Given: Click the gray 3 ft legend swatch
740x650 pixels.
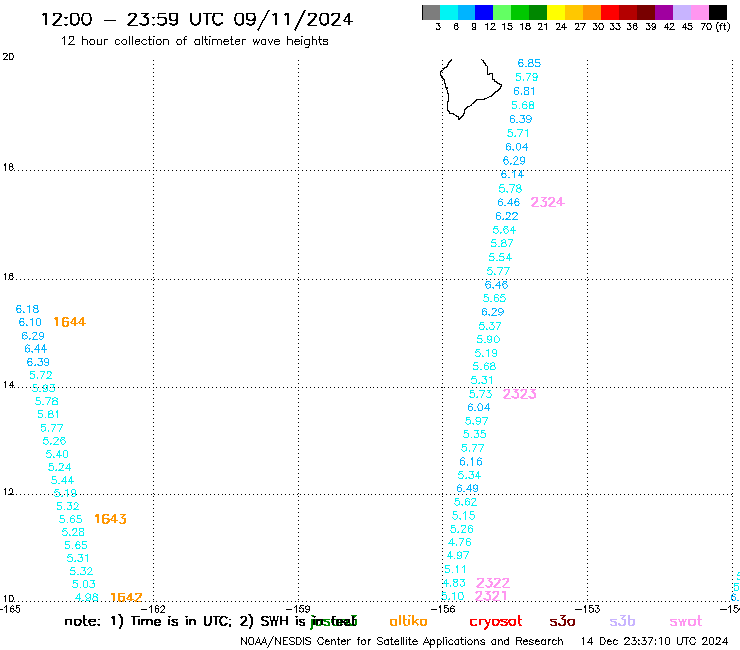Looking at the screenshot, I should [x=431, y=13].
